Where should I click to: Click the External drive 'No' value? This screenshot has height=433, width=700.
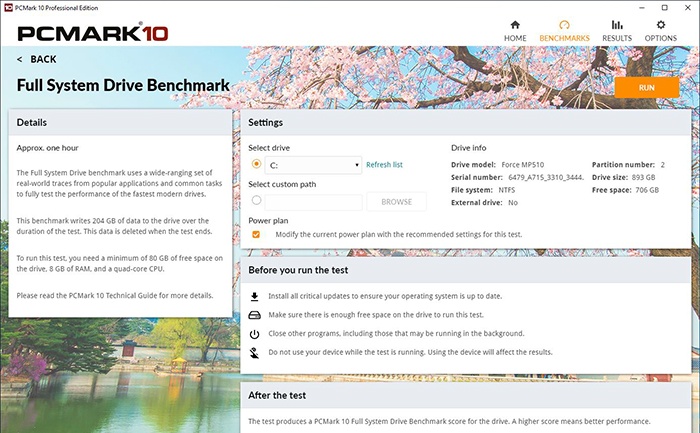click(x=513, y=203)
